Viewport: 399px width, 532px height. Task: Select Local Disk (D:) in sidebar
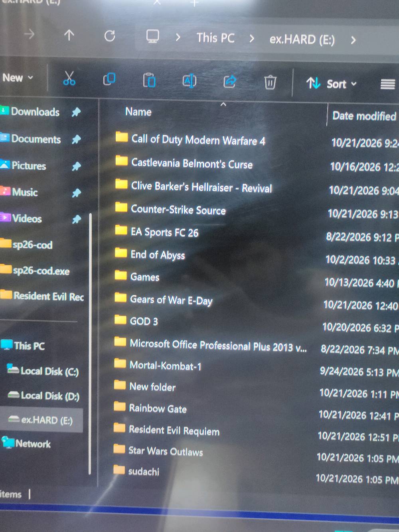pyautogui.click(x=44, y=396)
